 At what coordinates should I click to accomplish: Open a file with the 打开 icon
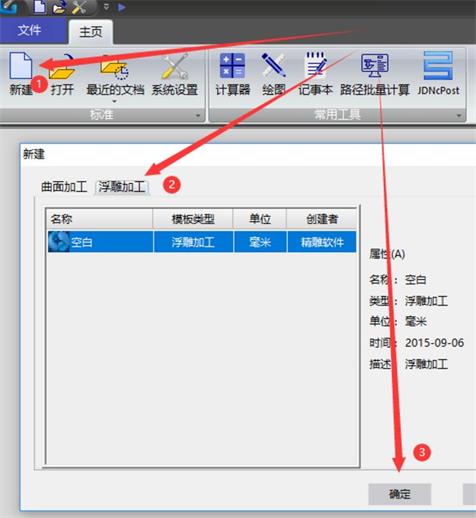pos(62,73)
